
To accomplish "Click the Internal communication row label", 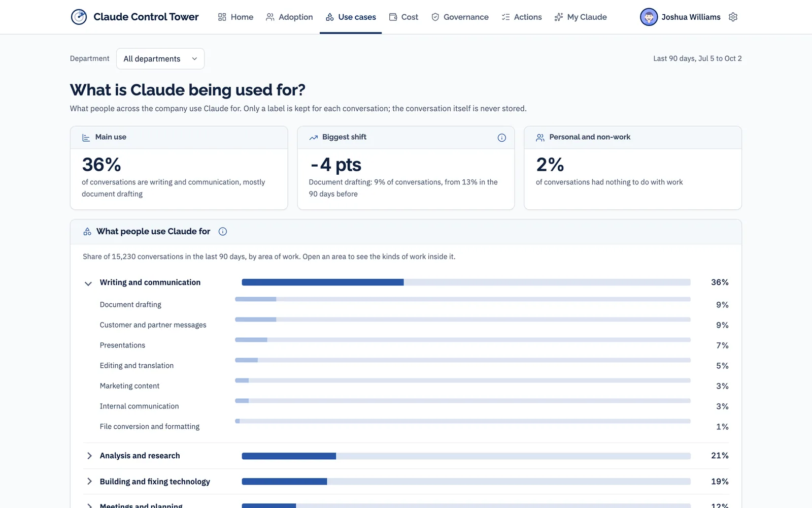I will (140, 406).
